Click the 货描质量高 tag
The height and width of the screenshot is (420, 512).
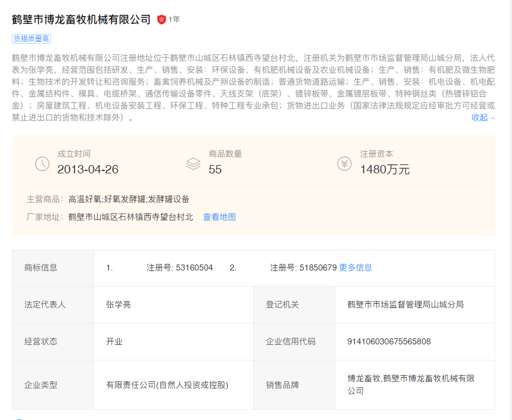pos(32,39)
